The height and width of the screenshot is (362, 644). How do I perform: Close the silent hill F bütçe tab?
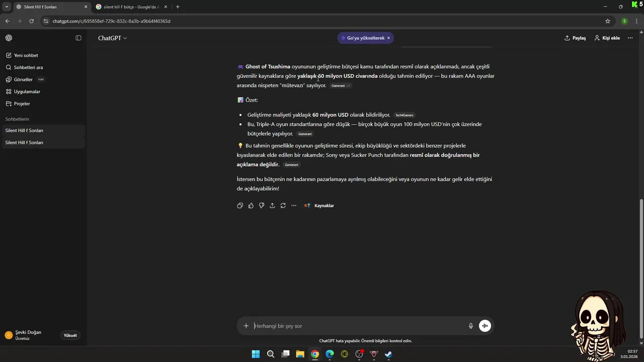pos(166,7)
